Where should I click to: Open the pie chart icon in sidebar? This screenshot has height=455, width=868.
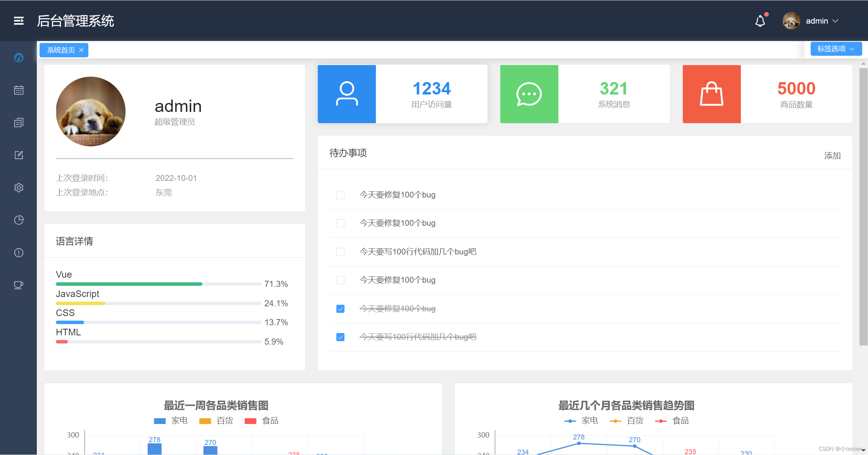(x=19, y=220)
